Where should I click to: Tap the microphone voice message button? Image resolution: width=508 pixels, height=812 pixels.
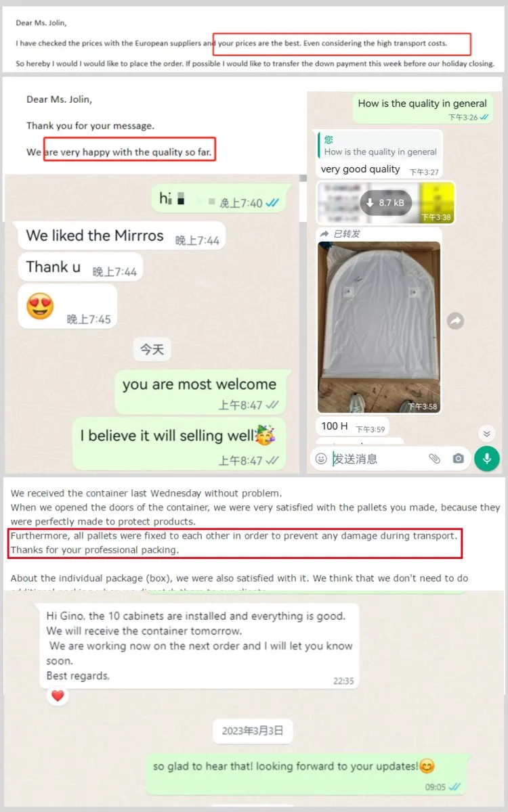pyautogui.click(x=486, y=459)
